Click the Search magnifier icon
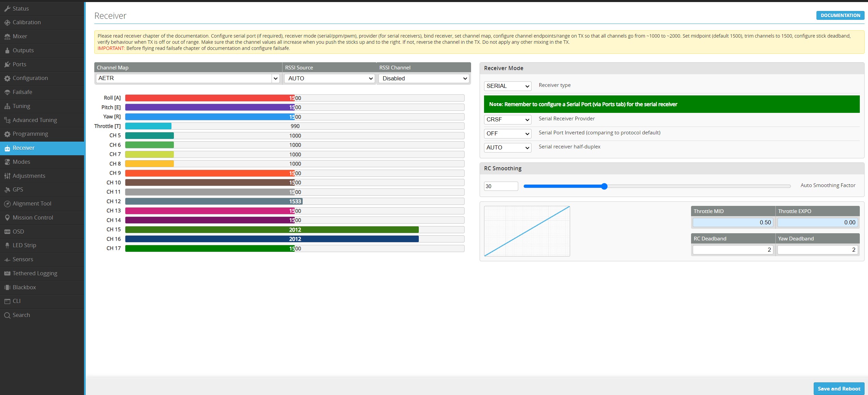This screenshot has width=868, height=395. coord(7,315)
